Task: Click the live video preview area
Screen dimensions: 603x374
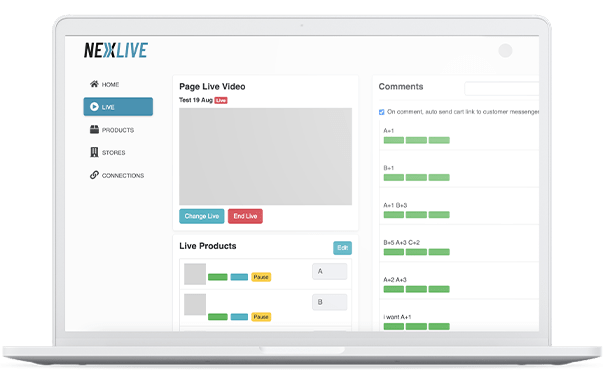Action: [x=265, y=156]
